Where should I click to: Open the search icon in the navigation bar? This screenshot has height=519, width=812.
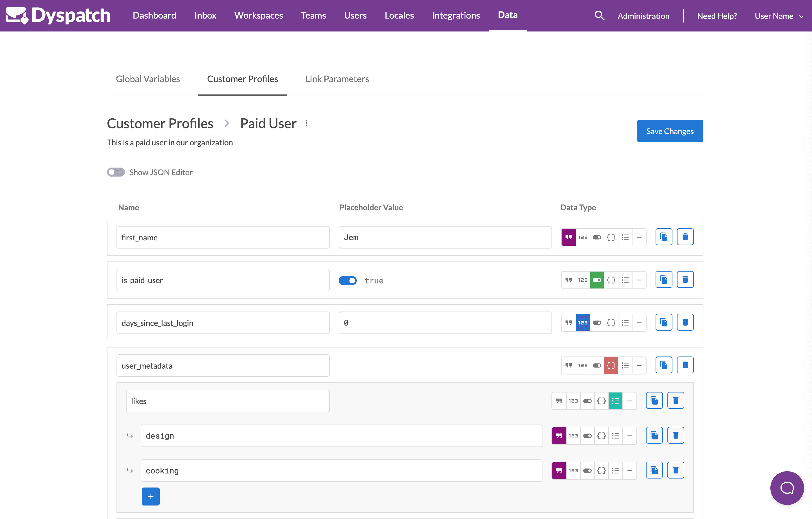600,15
